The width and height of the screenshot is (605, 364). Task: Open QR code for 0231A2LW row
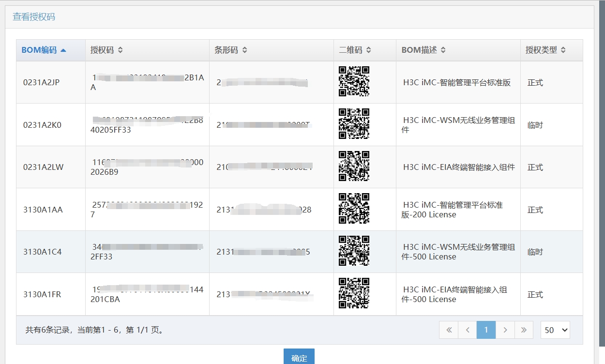354,166
